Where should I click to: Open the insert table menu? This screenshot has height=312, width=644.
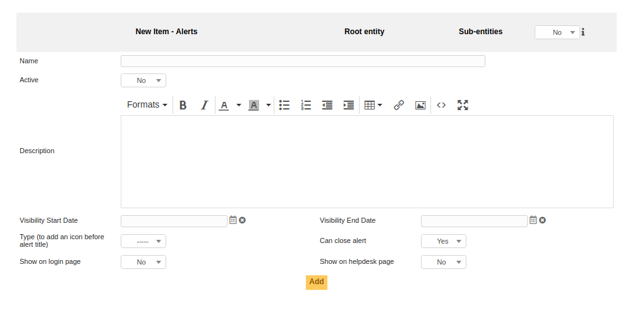coord(374,105)
